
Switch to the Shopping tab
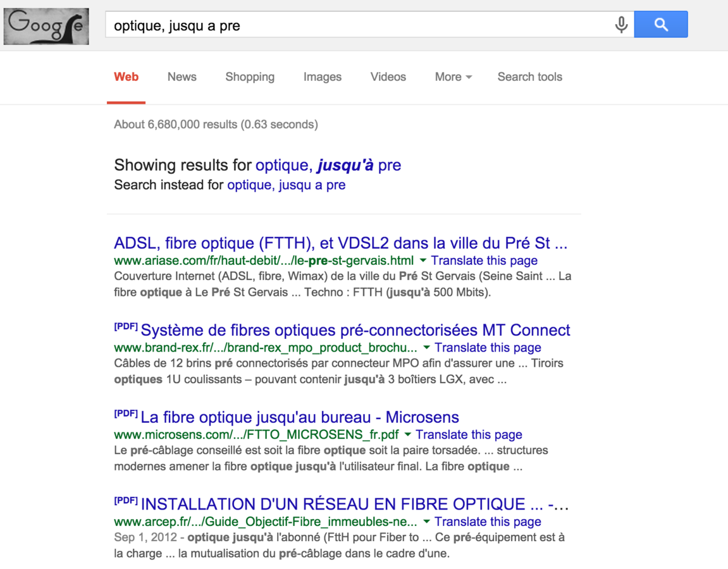[250, 76]
